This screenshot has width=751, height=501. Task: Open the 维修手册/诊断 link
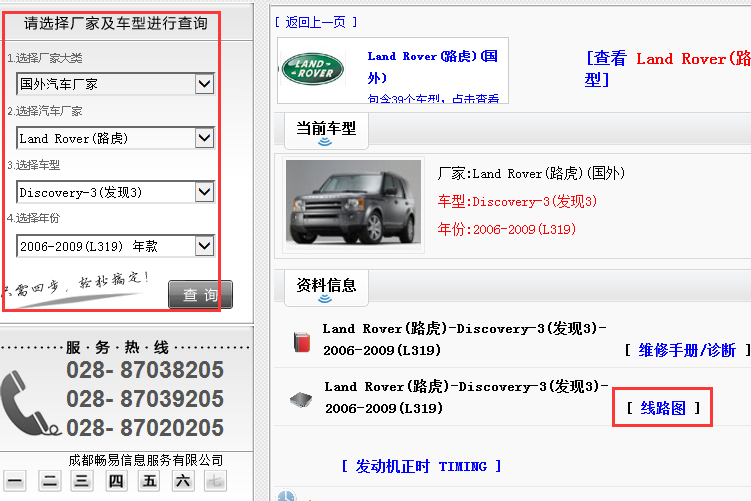[687, 350]
